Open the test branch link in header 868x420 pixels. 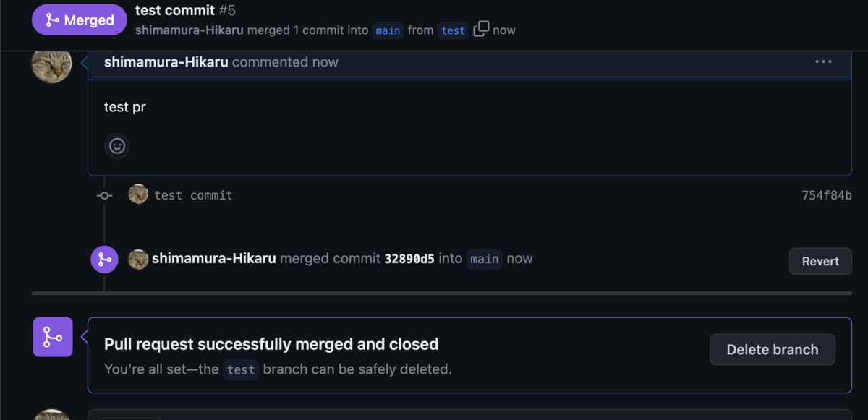point(454,30)
